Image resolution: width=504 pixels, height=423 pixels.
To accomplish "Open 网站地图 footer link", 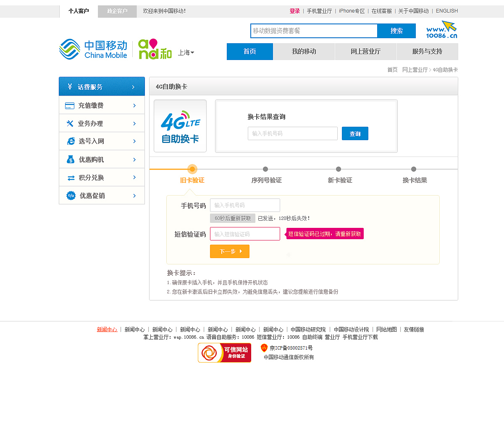I will coord(386,329).
